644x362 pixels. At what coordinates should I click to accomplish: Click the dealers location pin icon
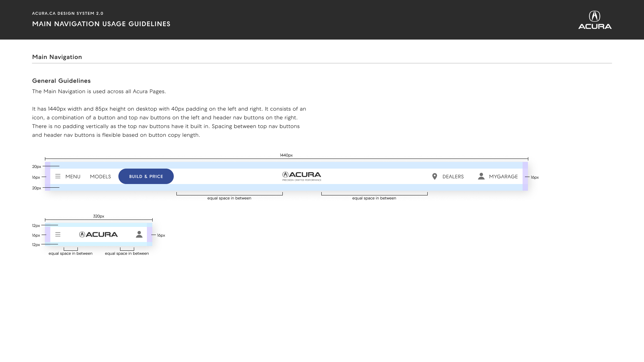pyautogui.click(x=435, y=176)
